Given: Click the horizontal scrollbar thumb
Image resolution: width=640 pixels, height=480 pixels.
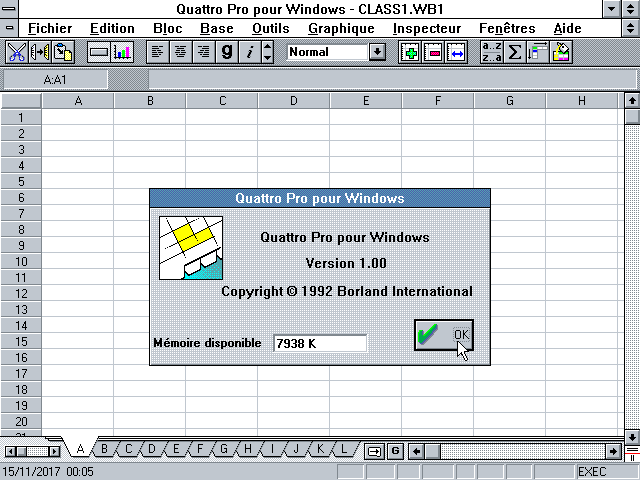Looking at the screenshot, I should click(x=433, y=451).
